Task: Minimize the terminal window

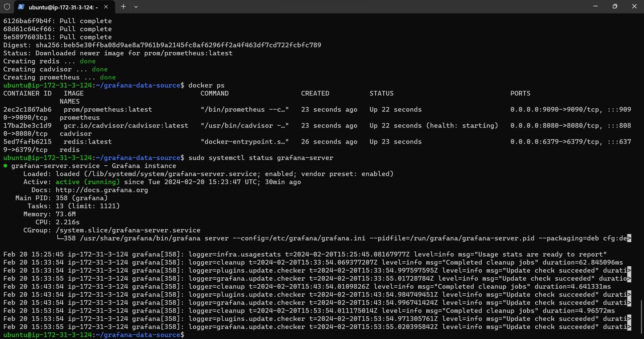Action: [x=595, y=6]
